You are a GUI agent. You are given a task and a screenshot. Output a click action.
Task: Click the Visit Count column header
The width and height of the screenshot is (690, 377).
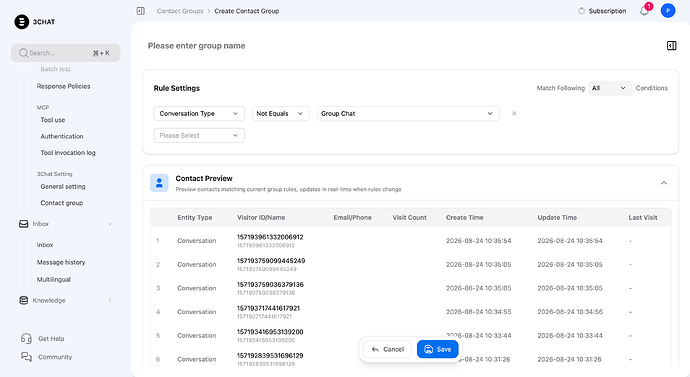tap(409, 217)
